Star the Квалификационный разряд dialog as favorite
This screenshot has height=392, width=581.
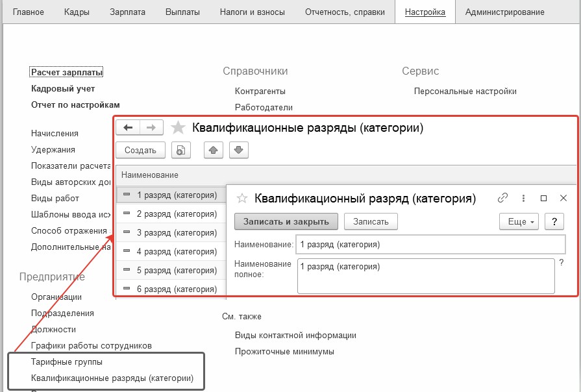[x=242, y=199]
